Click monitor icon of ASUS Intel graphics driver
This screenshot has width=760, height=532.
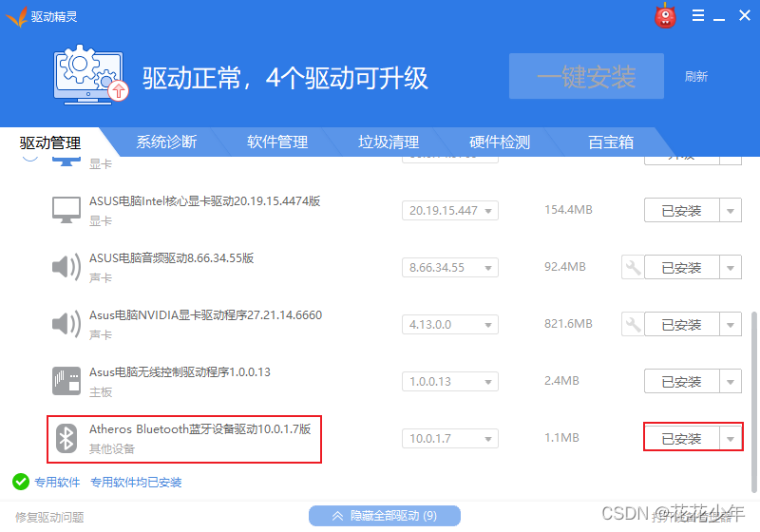tap(66, 210)
